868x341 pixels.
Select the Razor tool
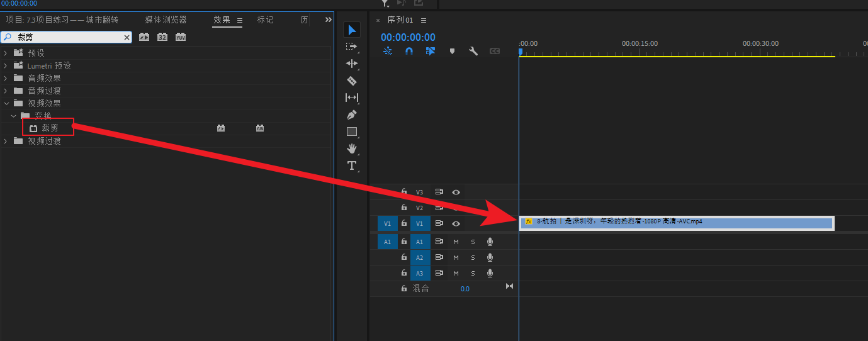[x=352, y=81]
